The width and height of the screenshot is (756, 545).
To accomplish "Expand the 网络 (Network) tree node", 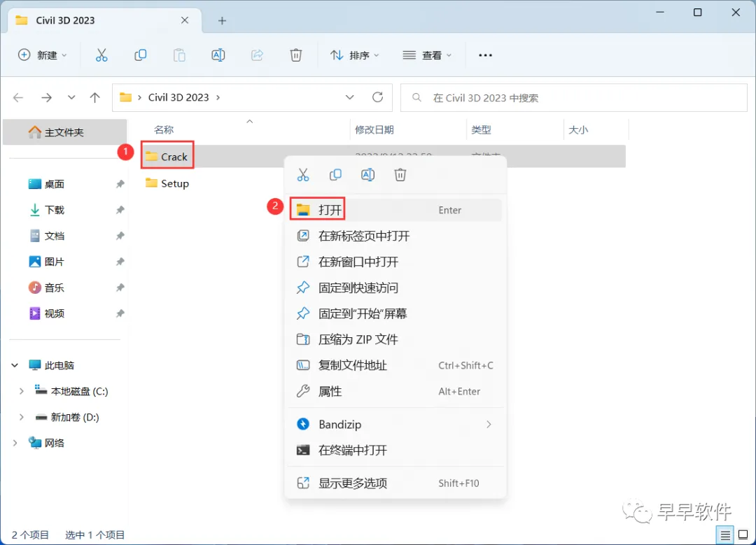I will (x=15, y=443).
